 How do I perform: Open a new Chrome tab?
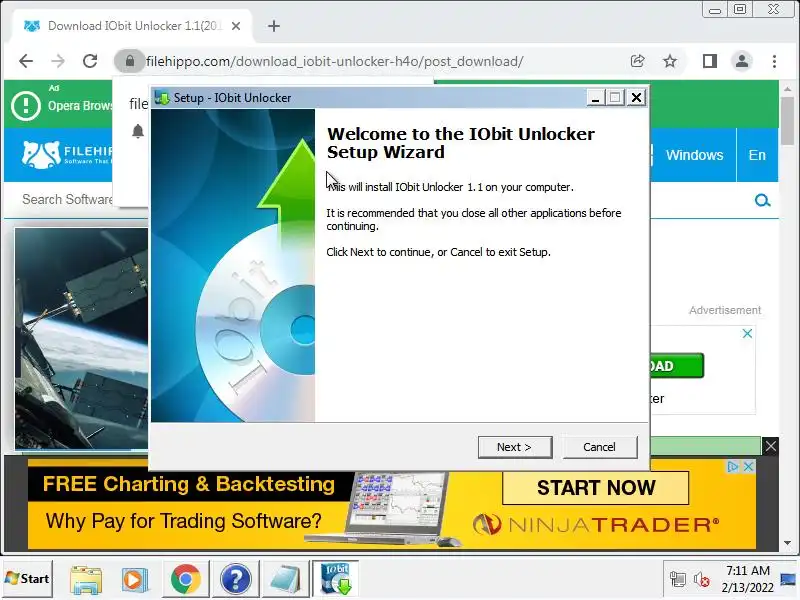tap(274, 26)
